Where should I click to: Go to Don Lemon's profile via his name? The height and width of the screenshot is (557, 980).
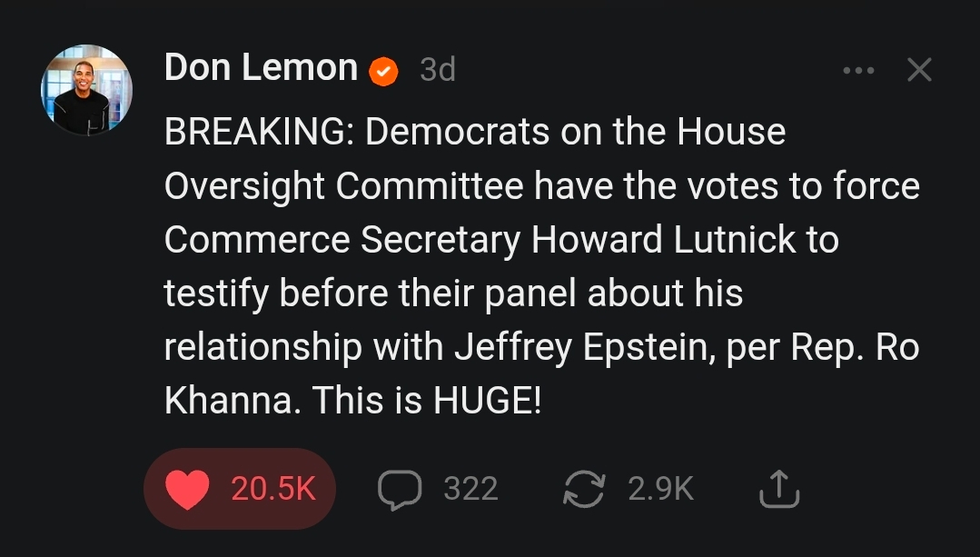261,68
